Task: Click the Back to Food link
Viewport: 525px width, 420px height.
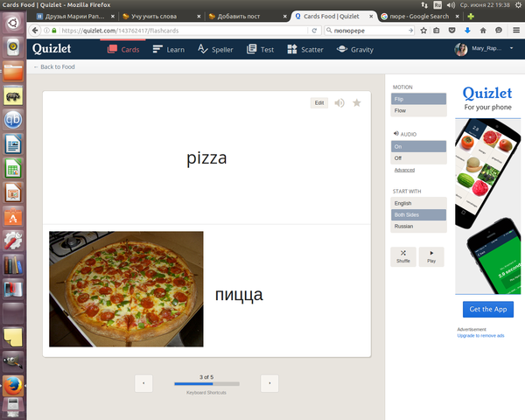Action: (x=53, y=66)
